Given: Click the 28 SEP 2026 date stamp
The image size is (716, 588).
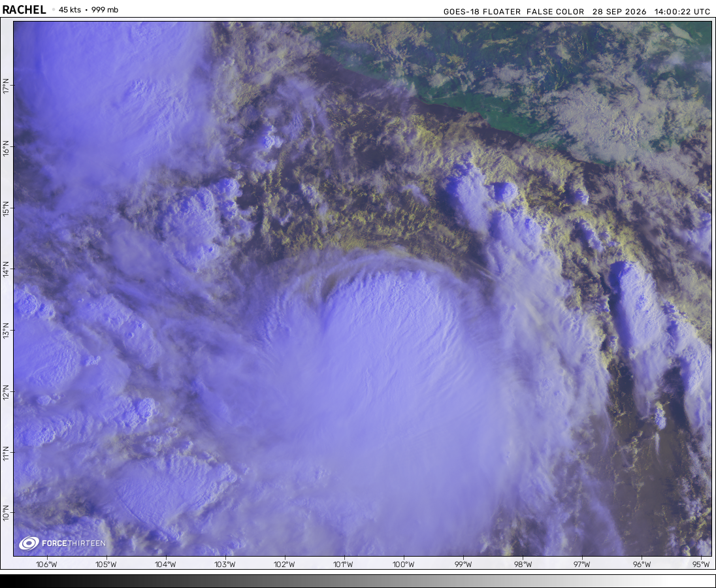Looking at the screenshot, I should pyautogui.click(x=619, y=12).
